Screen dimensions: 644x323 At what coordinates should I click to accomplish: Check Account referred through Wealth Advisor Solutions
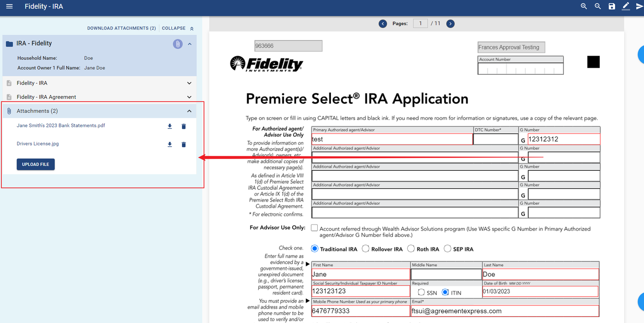click(x=315, y=228)
